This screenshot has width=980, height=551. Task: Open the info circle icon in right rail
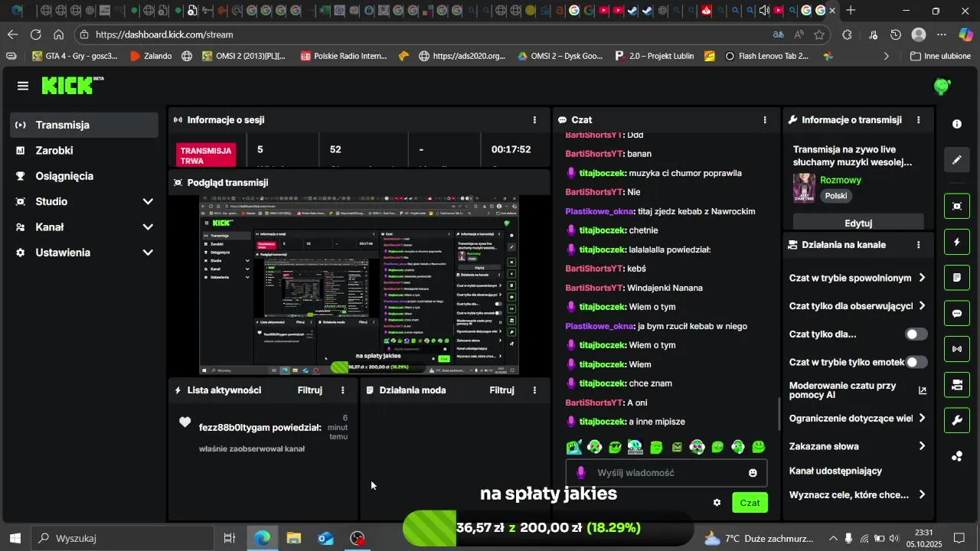click(x=957, y=124)
